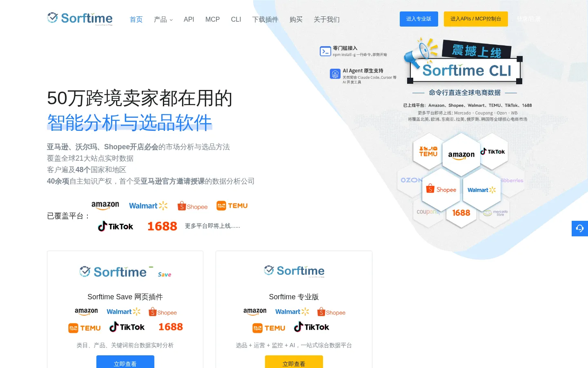Click 进入APIs / MCP控制台 button

476,19
